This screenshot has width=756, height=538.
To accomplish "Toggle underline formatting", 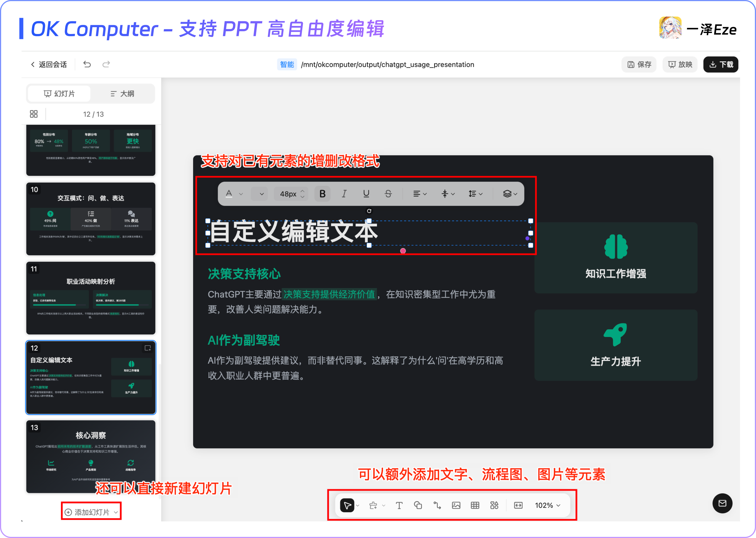I will [366, 194].
